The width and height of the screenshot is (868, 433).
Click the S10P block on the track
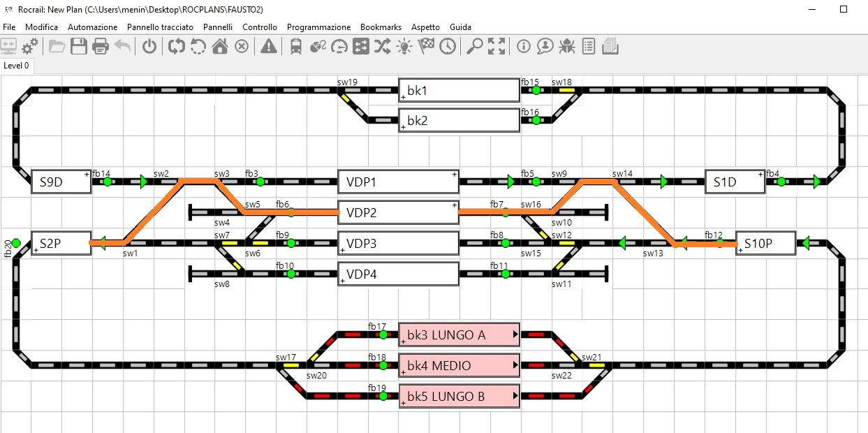tap(765, 244)
